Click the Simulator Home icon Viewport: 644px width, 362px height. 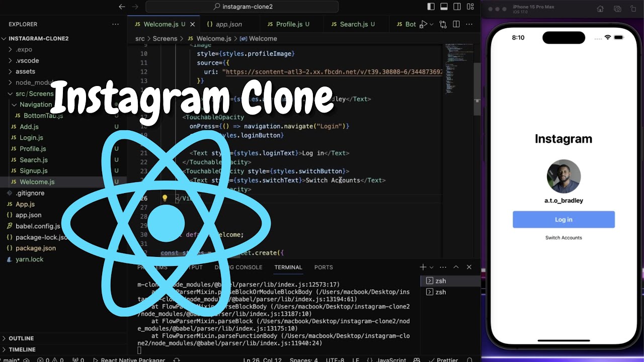click(600, 9)
